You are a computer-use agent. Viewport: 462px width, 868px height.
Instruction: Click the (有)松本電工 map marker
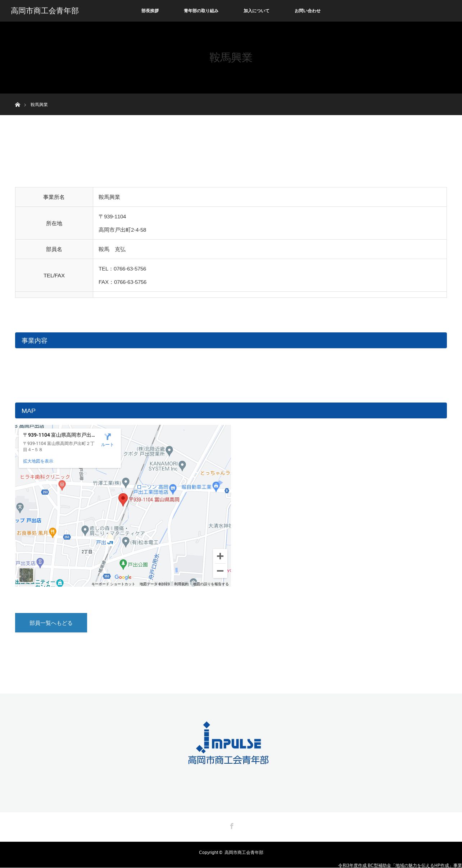126,542
